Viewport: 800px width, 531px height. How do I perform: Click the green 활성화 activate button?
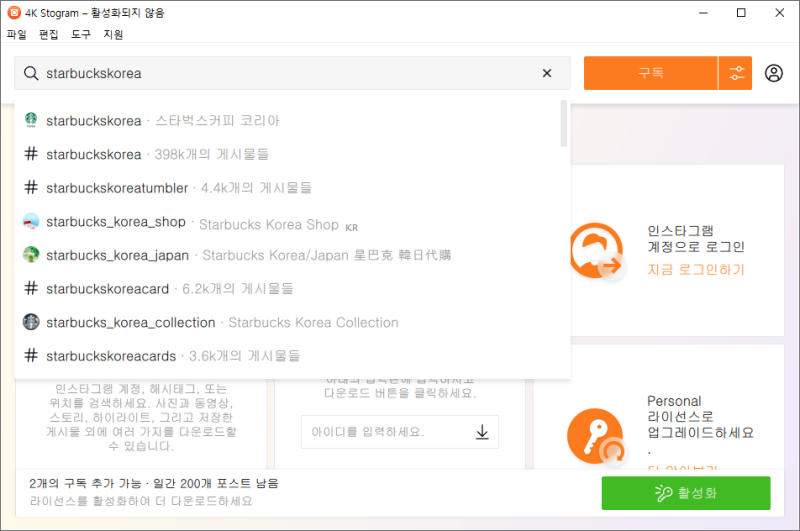coord(686,493)
